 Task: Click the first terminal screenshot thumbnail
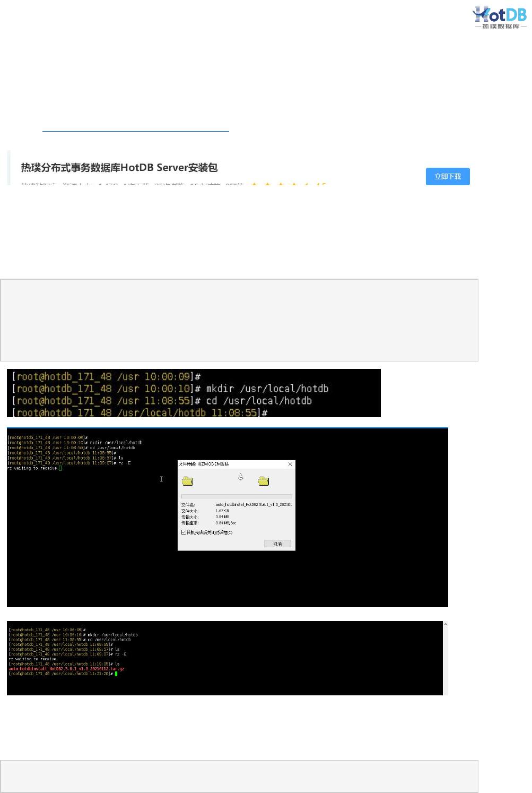tap(194, 393)
